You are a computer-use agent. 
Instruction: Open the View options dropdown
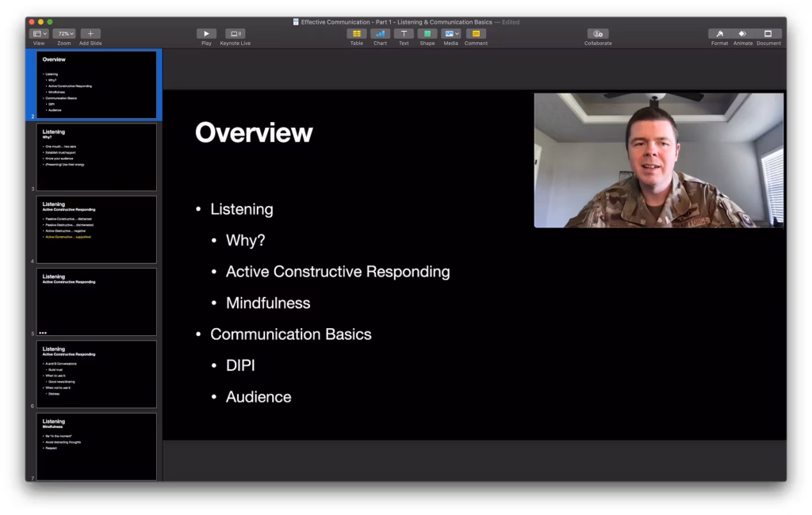(39, 34)
